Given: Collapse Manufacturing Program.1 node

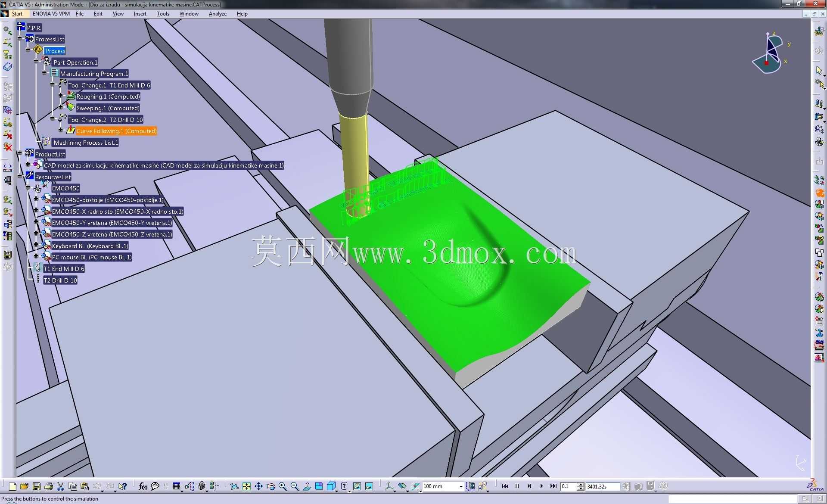Looking at the screenshot, I should 44,73.
